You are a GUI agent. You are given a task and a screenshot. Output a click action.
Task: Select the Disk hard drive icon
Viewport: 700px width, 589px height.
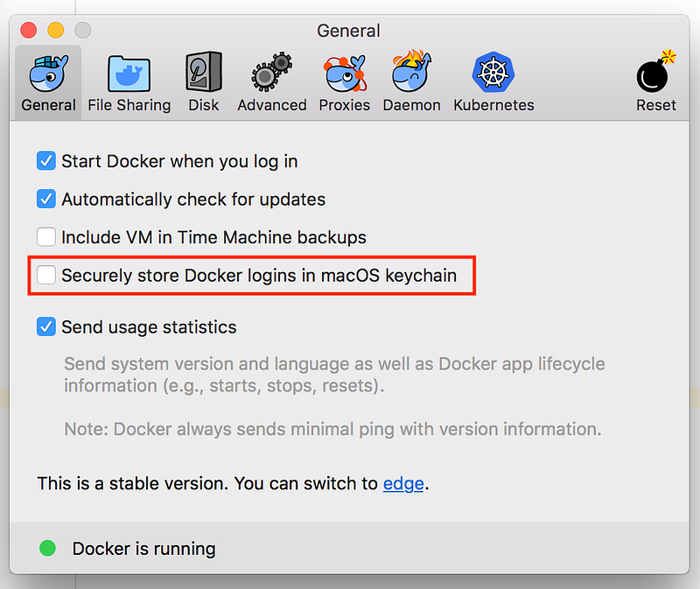204,72
